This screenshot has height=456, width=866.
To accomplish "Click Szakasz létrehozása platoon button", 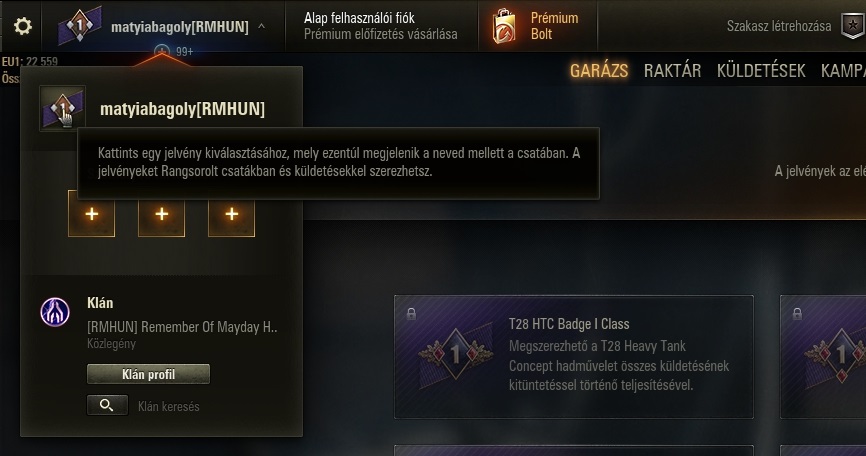I will (x=779, y=26).
